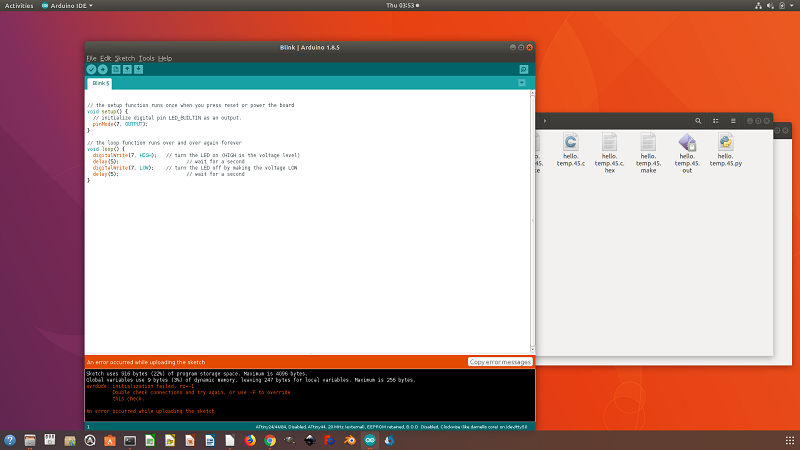Expand the sketch tab options dropdown arrow
The height and width of the screenshot is (450, 800).
[x=521, y=83]
